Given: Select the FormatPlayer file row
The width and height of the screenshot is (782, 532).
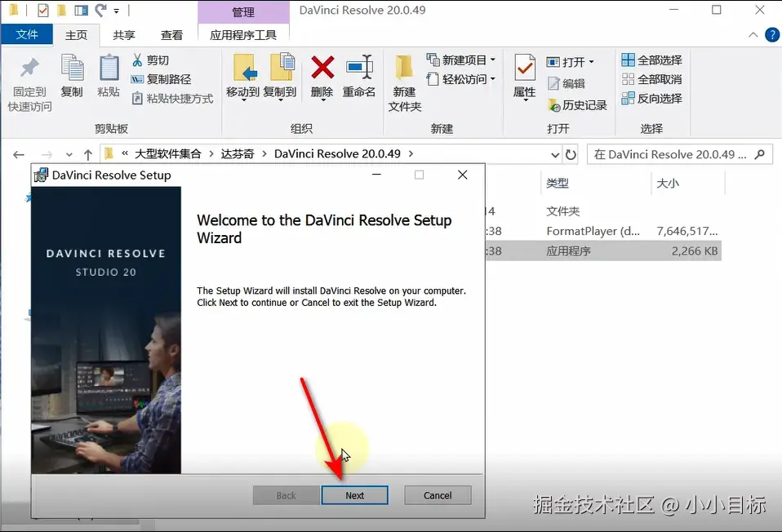Looking at the screenshot, I should pyautogui.click(x=603, y=231).
